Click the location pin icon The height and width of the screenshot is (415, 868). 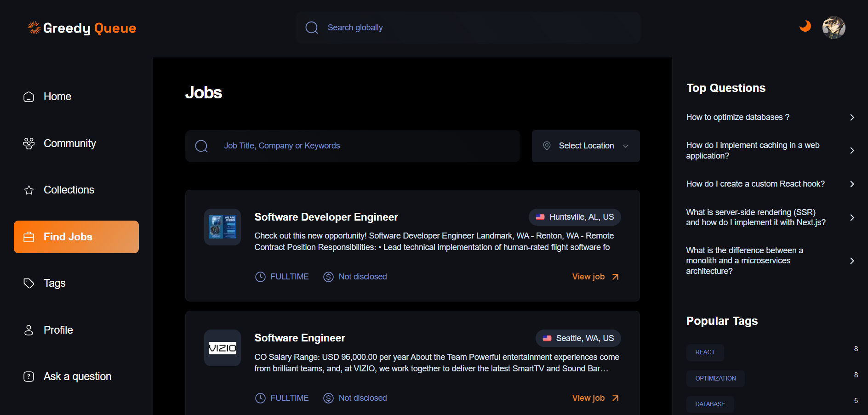tap(547, 146)
